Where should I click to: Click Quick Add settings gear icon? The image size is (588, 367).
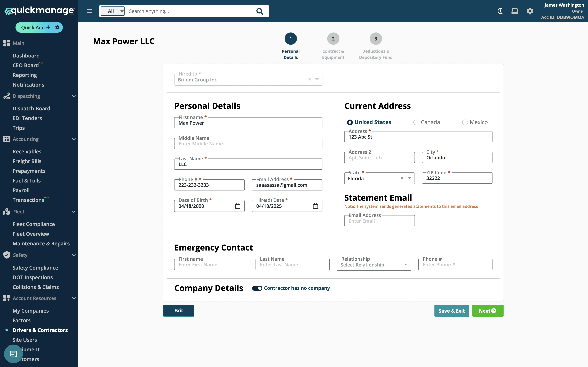[57, 27]
